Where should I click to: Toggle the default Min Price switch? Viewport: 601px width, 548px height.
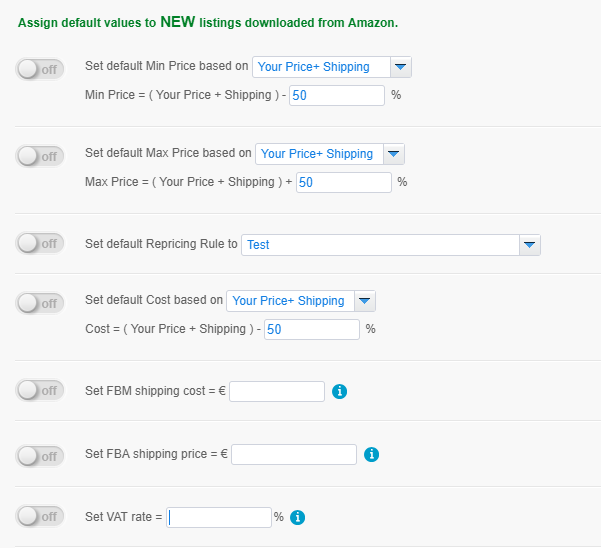pyautogui.click(x=40, y=69)
